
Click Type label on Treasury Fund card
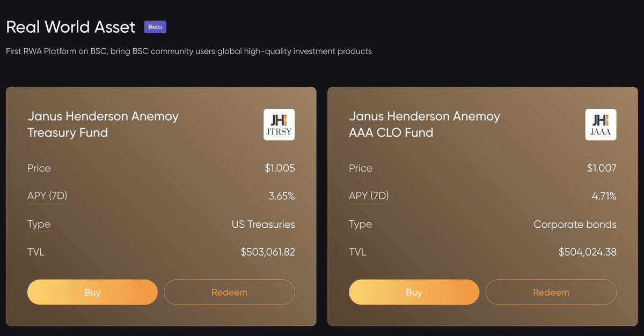pyautogui.click(x=39, y=225)
